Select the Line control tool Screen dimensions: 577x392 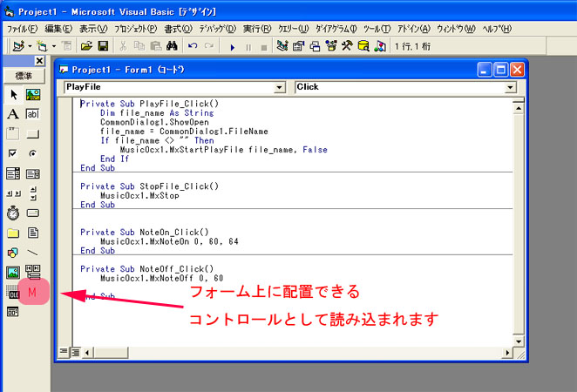click(33, 253)
